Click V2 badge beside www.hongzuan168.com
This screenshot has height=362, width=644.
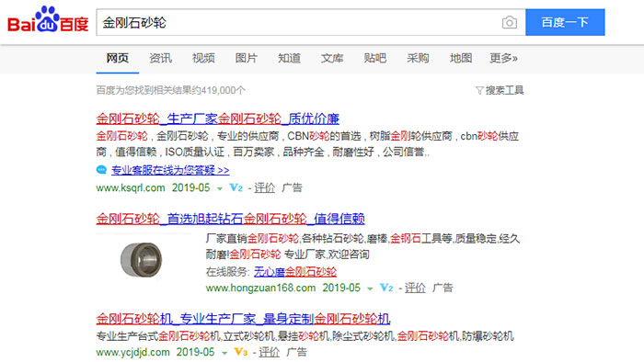[x=386, y=288]
